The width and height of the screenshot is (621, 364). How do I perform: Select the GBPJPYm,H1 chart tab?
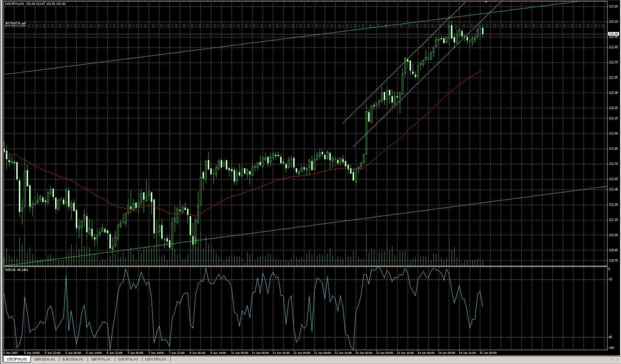[x=101, y=359]
